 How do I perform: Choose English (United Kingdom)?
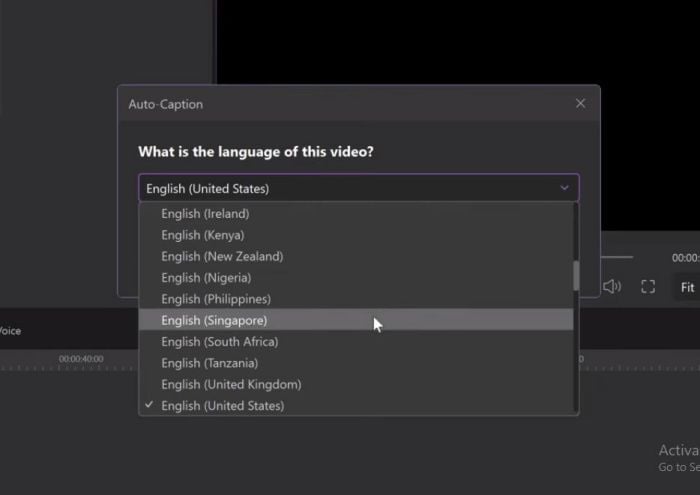[231, 384]
